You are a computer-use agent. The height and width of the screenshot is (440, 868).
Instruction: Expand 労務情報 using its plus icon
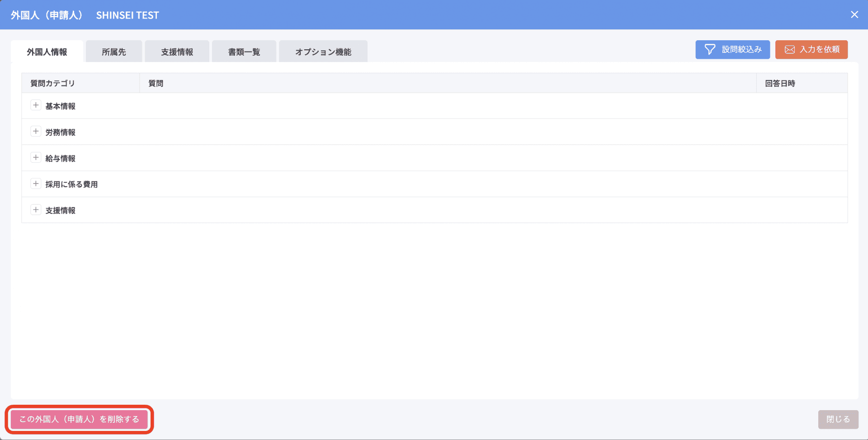36,132
